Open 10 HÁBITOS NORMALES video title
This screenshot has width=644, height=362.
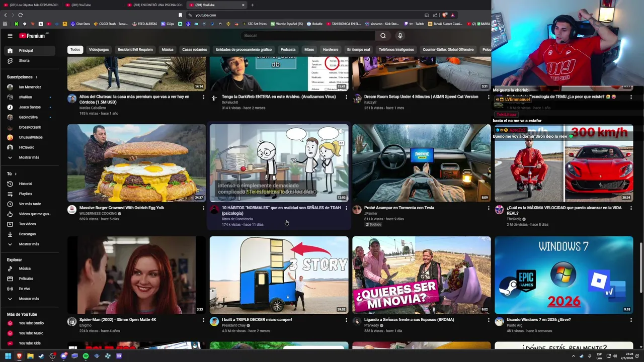click(281, 210)
